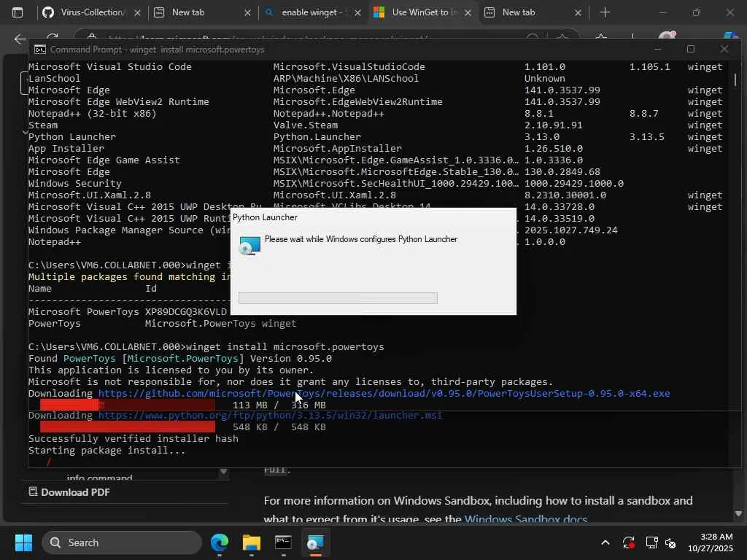Viewport: 747px width, 560px height.
Task: Click the taskbar Search box
Action: (122, 542)
